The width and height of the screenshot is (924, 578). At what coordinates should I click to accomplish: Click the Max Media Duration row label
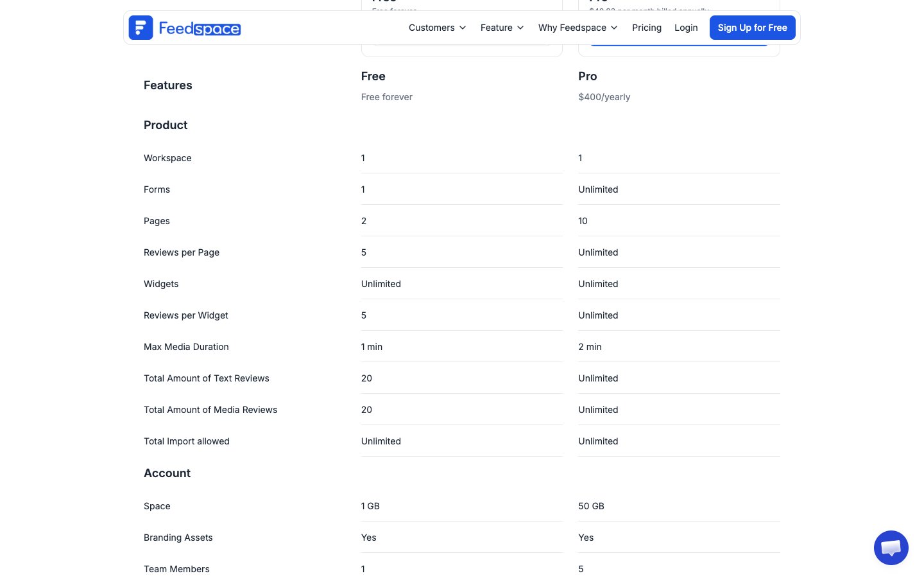click(x=186, y=347)
